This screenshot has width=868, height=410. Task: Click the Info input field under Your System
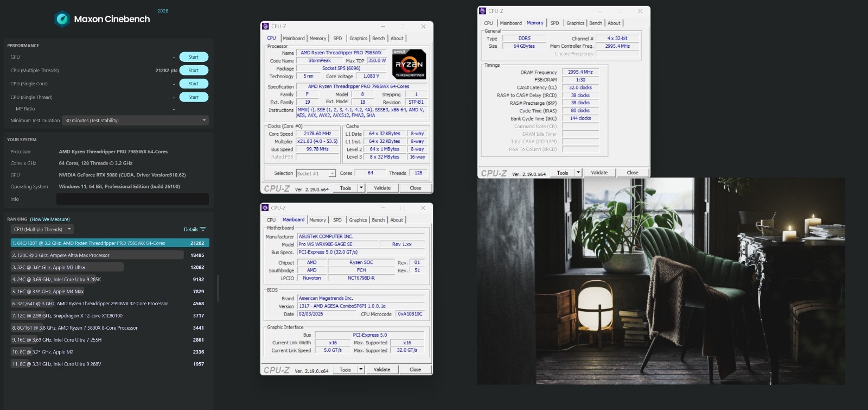coord(132,199)
